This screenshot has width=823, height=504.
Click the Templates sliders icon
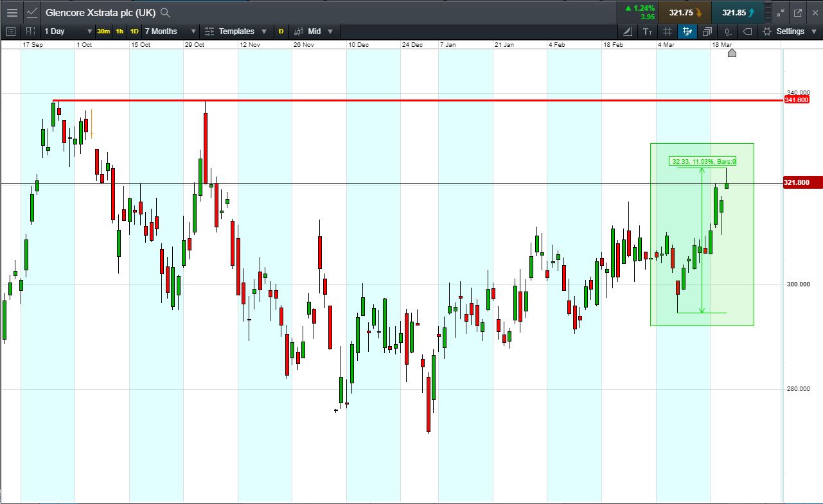coord(209,31)
